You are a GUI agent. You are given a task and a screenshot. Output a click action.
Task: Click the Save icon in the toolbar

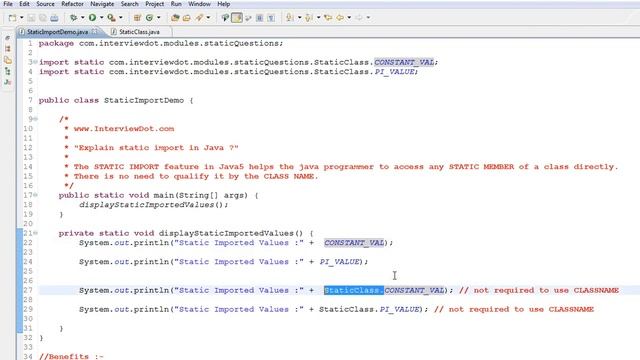click(x=31, y=18)
